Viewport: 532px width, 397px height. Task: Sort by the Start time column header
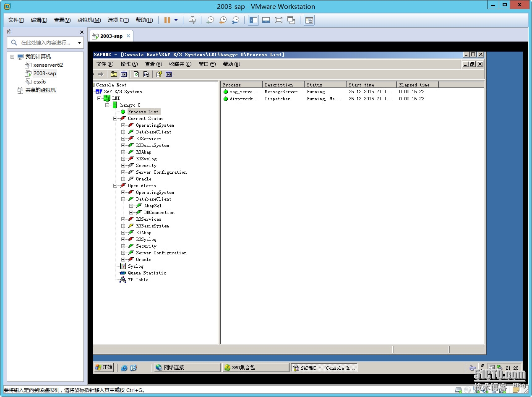pos(371,85)
